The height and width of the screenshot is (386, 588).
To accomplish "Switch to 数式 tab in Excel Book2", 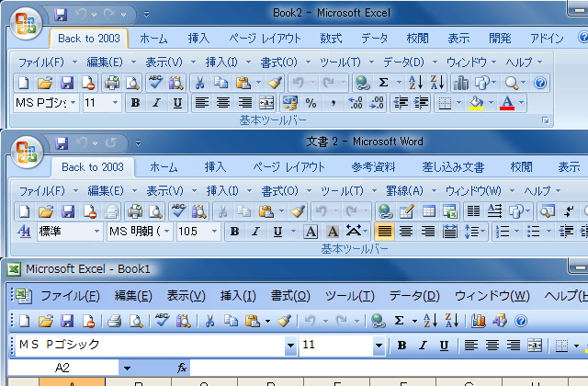I will coord(331,39).
